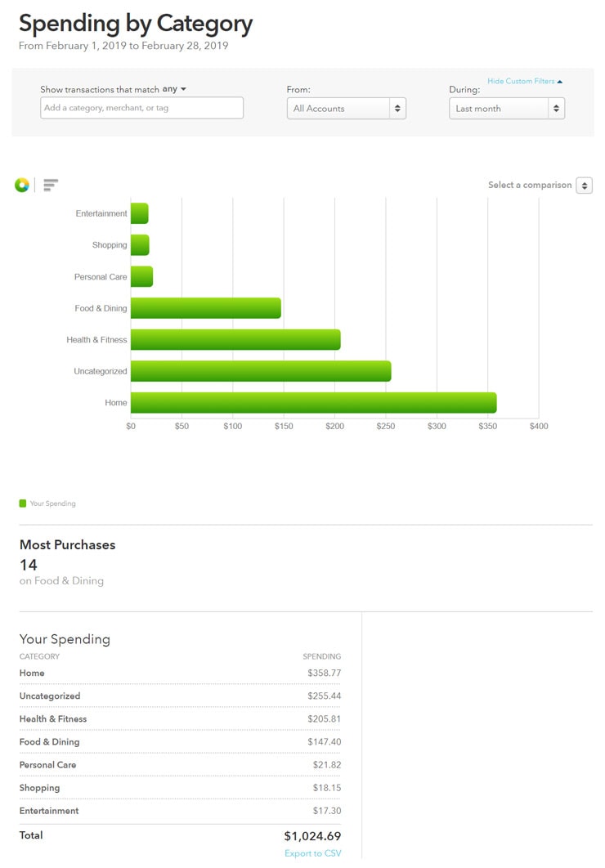This screenshot has width=605, height=868.
Task: Click the Food & Dining bar in chart
Action: pos(206,308)
